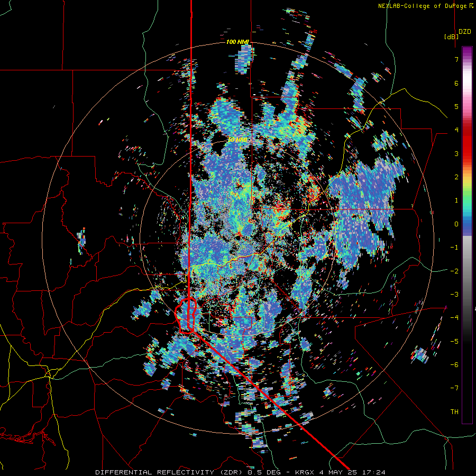The width and height of the screenshot is (476, 476).
Task: Click the -3 value on color scale
Action: [454, 294]
